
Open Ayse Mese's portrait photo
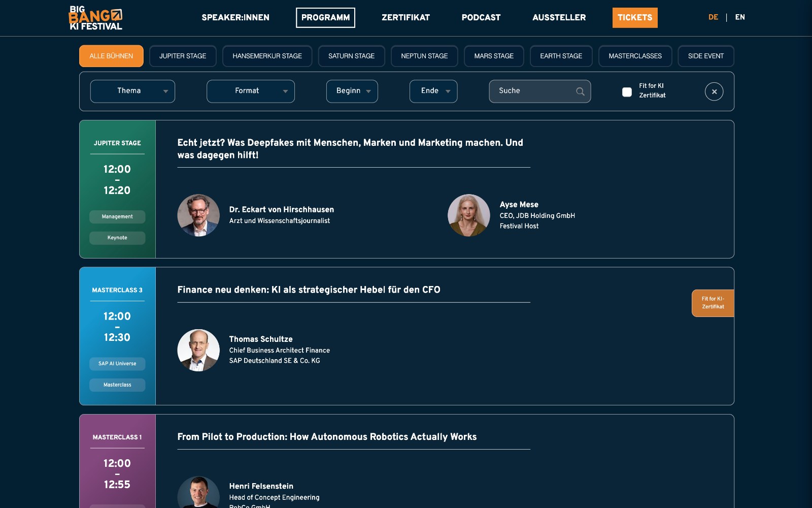[469, 215]
